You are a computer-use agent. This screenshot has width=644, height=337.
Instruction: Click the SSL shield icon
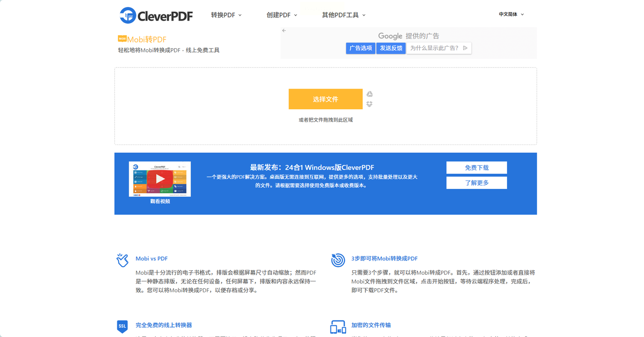122,326
